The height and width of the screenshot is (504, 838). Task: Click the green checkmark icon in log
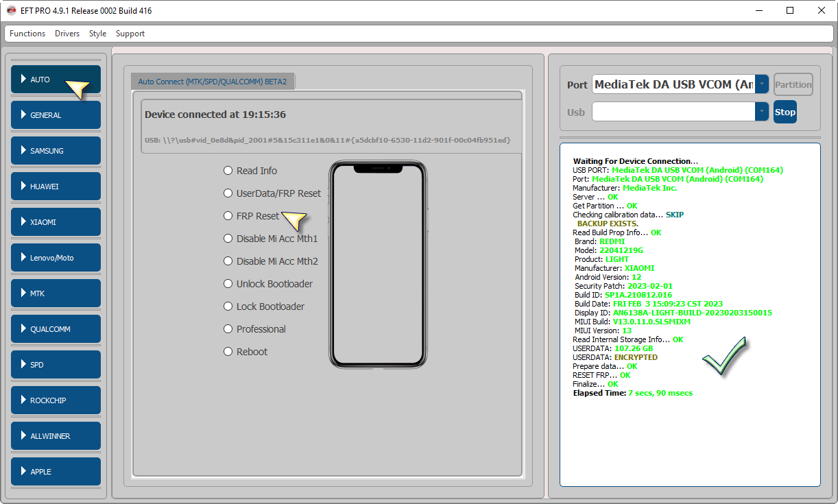723,355
